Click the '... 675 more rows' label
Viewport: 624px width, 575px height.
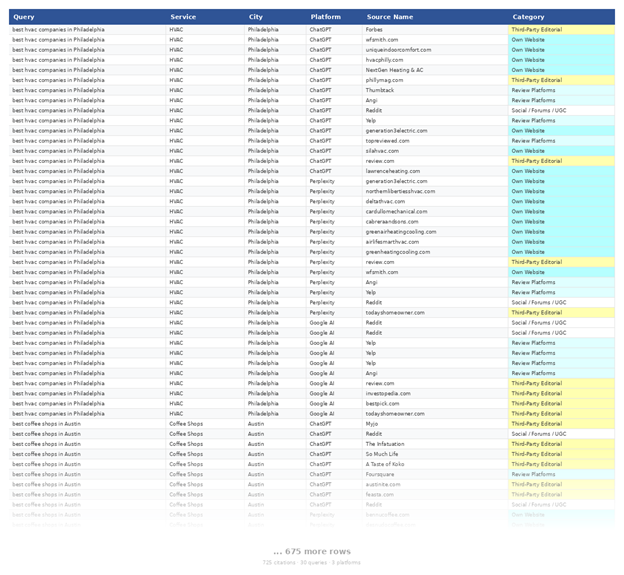[x=312, y=552]
